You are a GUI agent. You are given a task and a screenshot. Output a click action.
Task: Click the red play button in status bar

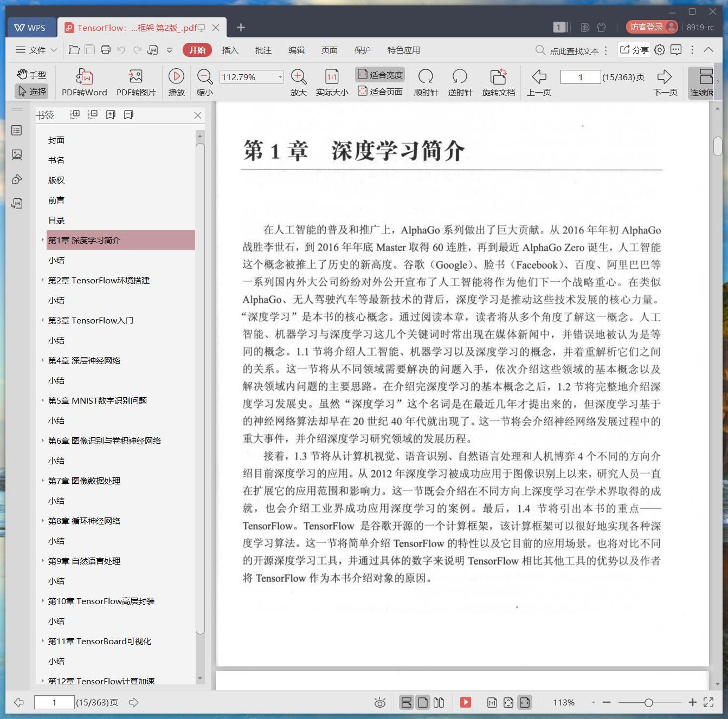[x=465, y=702]
